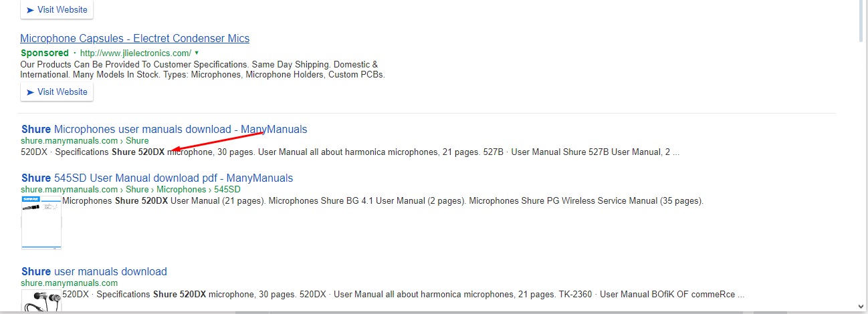Click the vertical scrollbar down arrow

[863, 307]
